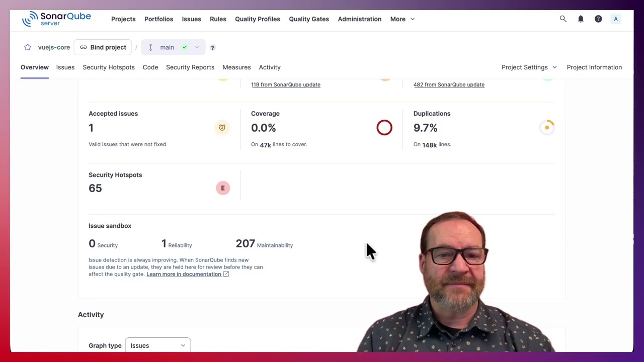Go to Issues in top navigation

pyautogui.click(x=191, y=19)
